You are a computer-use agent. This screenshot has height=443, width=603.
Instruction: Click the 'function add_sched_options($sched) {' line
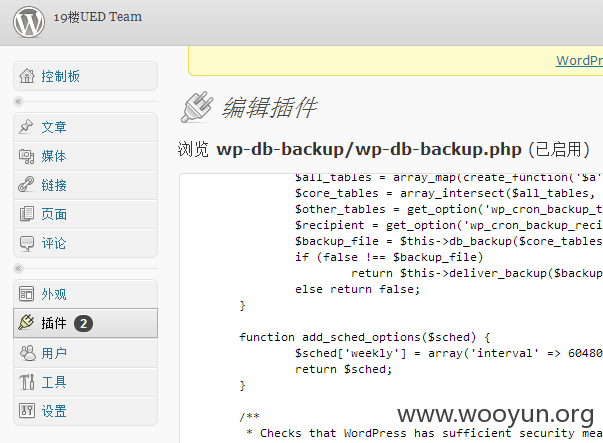365,337
